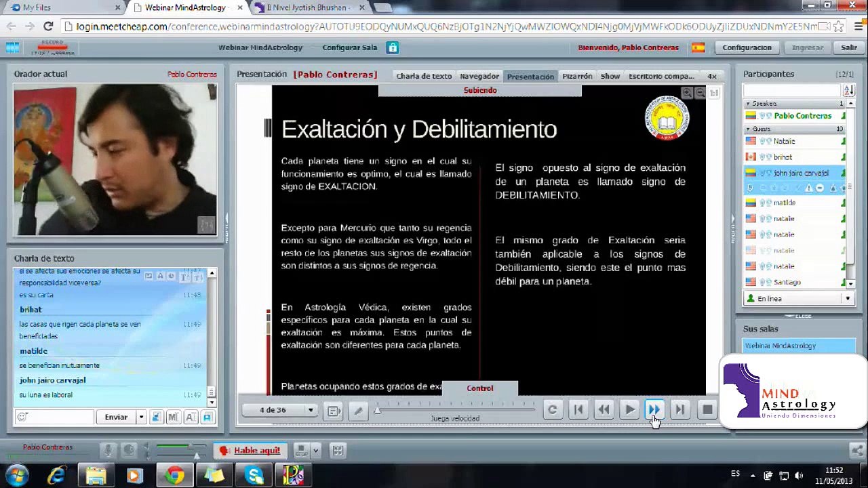Open the emoticon picker in chat

click(x=22, y=417)
